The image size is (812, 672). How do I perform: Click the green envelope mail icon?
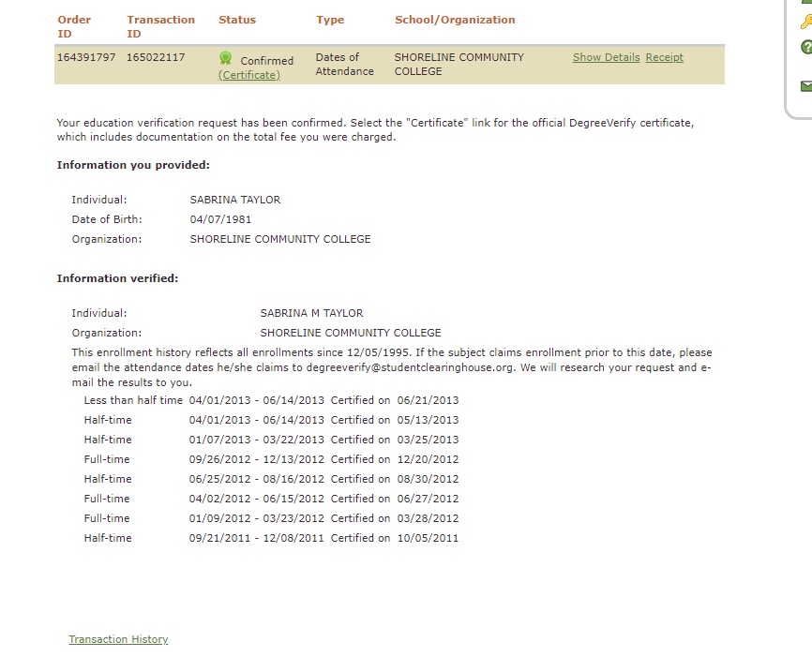pos(805,85)
